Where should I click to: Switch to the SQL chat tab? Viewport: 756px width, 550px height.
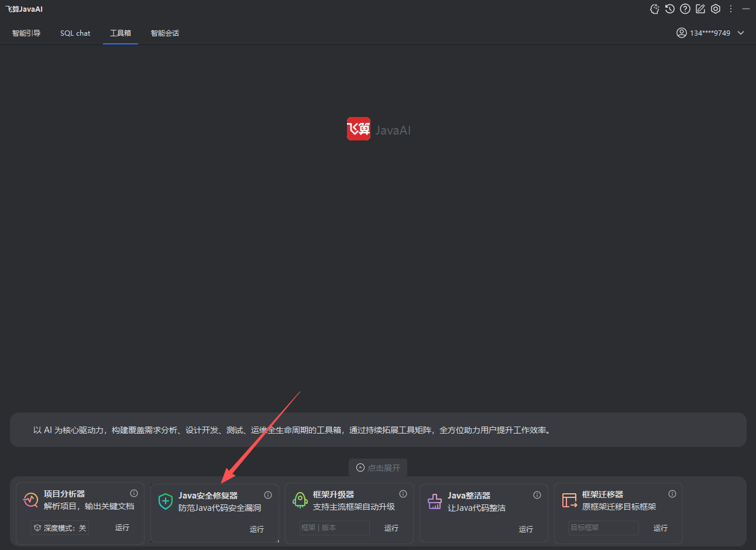(75, 33)
